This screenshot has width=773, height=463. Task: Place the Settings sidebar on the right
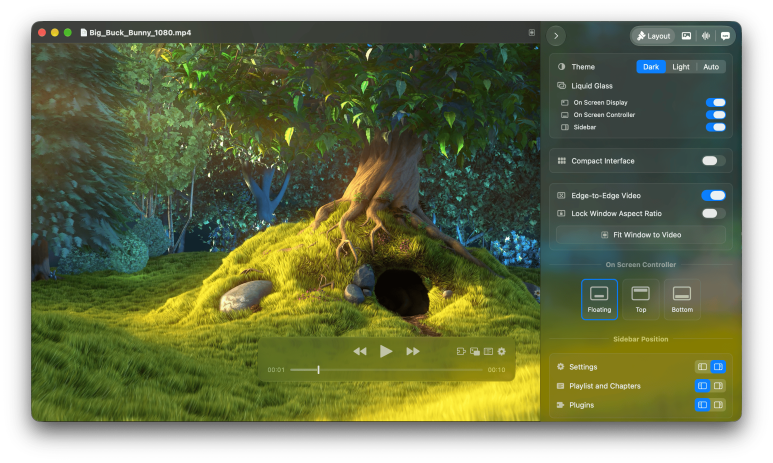pyautogui.click(x=718, y=367)
